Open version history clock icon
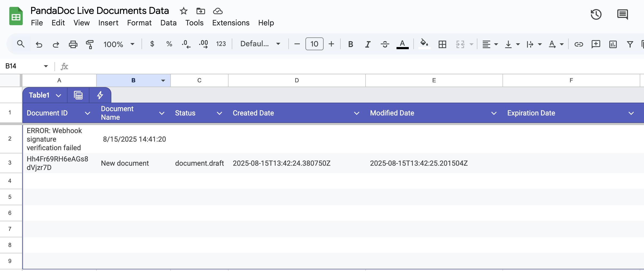This screenshot has width=644, height=271. click(x=596, y=14)
